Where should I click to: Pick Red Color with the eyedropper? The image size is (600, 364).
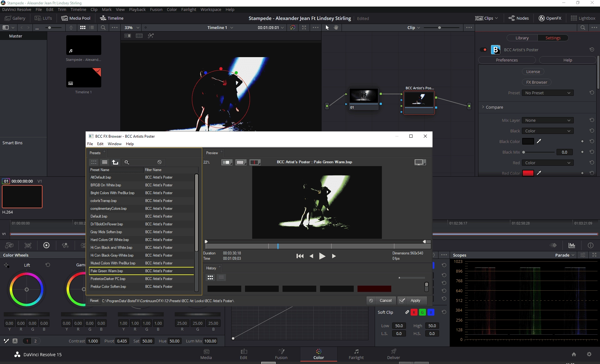(539, 173)
